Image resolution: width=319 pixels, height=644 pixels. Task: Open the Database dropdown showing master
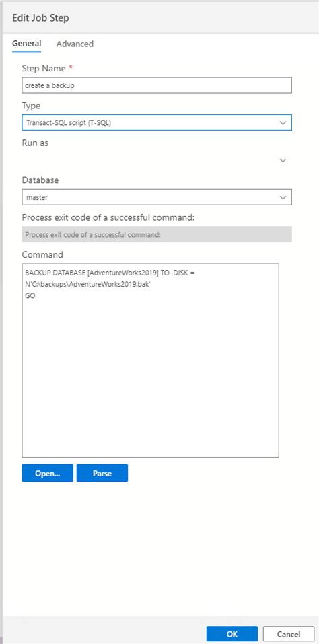pyautogui.click(x=157, y=197)
